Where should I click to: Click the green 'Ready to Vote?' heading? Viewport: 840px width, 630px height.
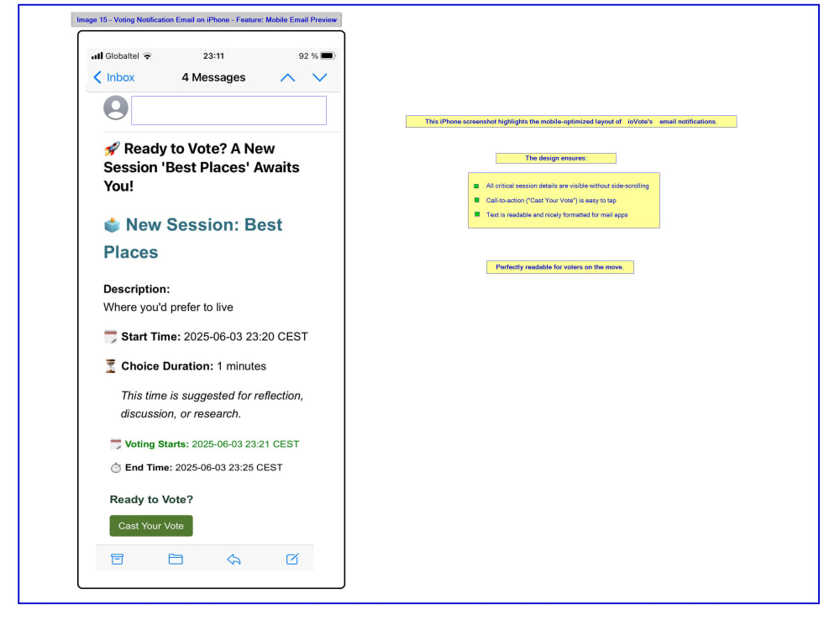tap(151, 500)
